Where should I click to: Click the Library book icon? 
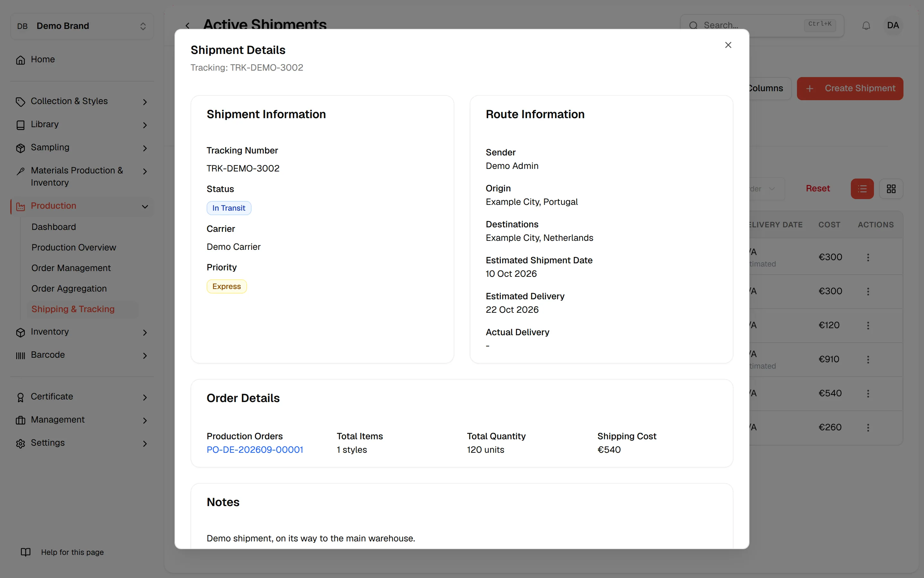point(21,125)
